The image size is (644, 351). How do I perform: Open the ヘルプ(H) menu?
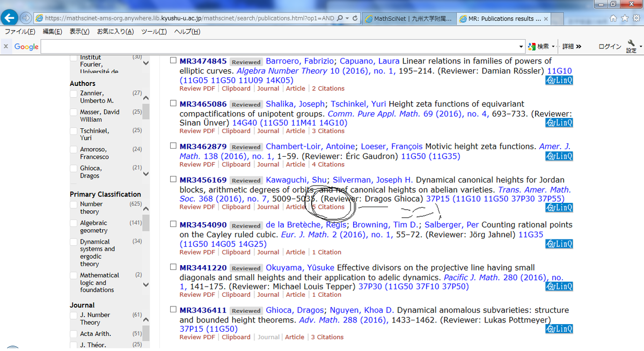coord(187,32)
